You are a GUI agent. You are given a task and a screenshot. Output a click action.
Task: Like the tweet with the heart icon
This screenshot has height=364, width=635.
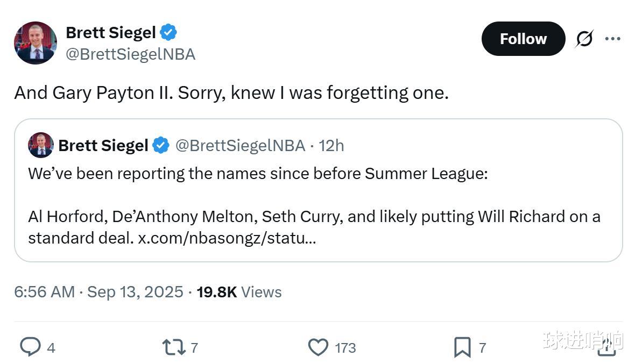[x=319, y=347]
